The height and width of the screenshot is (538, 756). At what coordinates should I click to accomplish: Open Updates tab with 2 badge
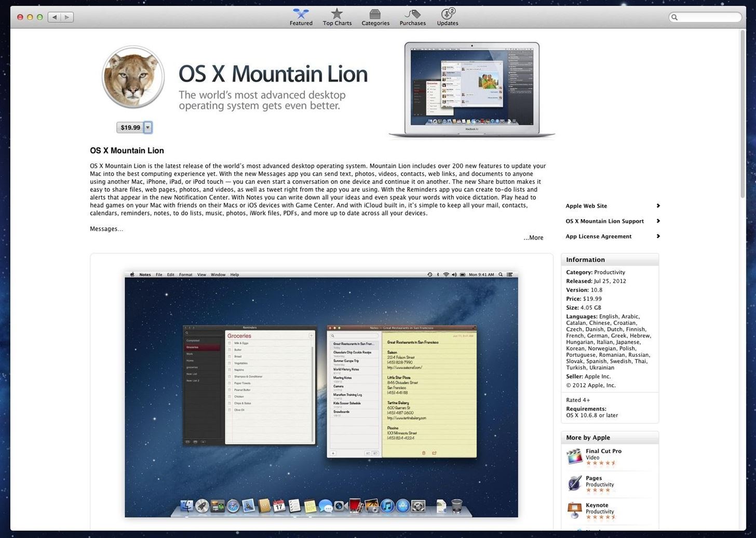click(x=447, y=17)
